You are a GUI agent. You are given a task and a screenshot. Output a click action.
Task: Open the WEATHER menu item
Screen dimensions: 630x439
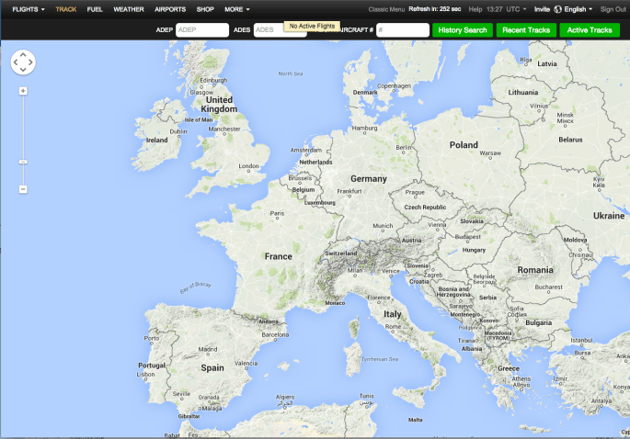pyautogui.click(x=128, y=9)
